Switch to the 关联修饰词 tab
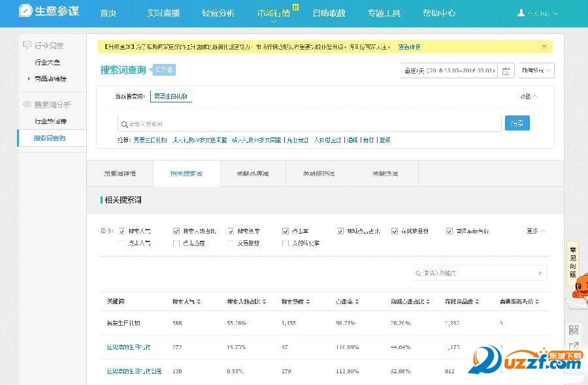 tap(319, 174)
